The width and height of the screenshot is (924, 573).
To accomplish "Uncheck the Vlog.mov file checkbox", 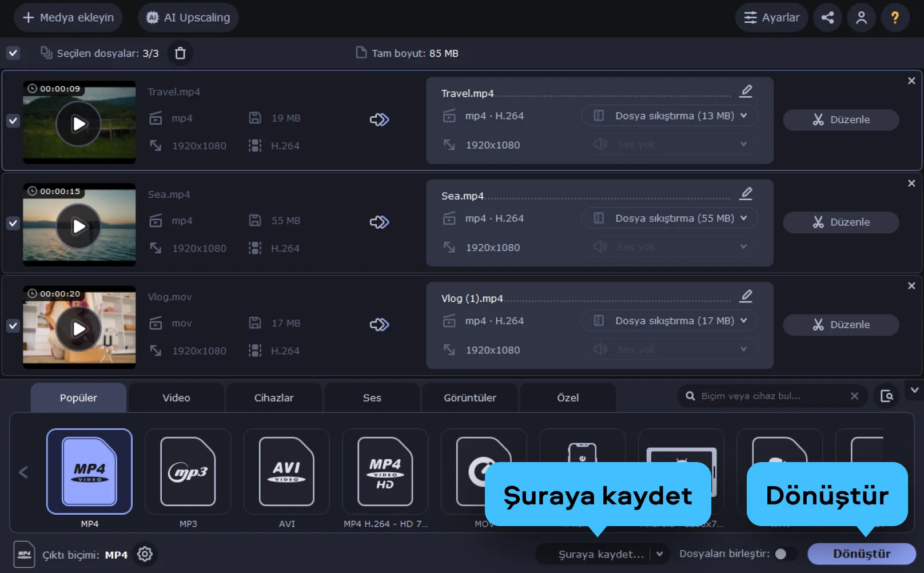I will click(x=13, y=325).
